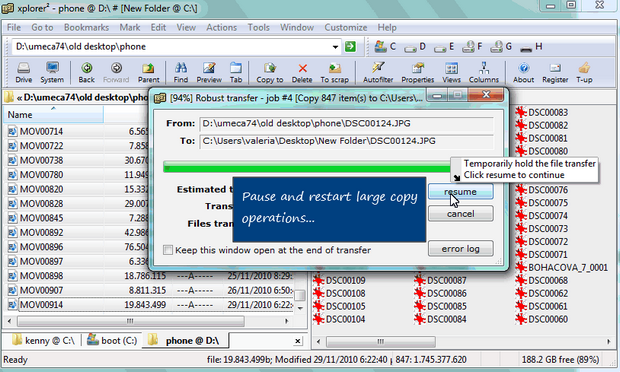620x372 pixels.
Task: Switch to drive E icon
Action: coord(444,47)
